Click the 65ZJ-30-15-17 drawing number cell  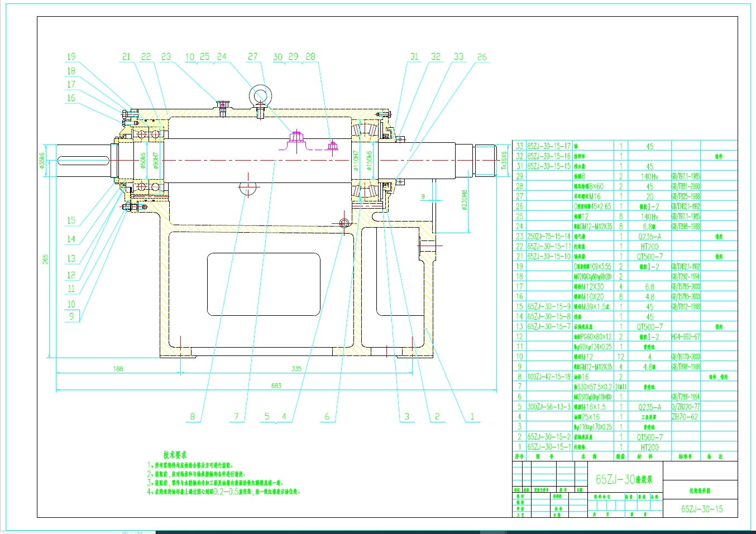tap(549, 146)
